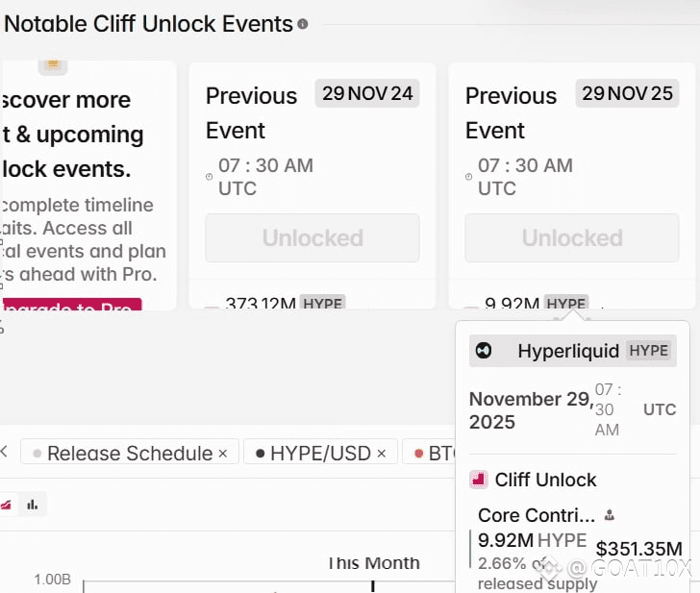Toggle the BTC series chip
This screenshot has height=593, width=700.
(x=433, y=453)
